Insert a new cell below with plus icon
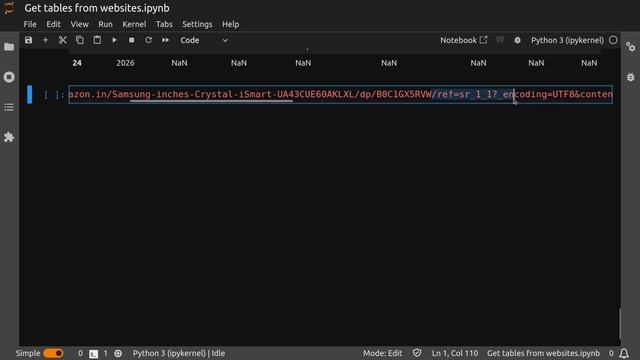 pos(45,40)
